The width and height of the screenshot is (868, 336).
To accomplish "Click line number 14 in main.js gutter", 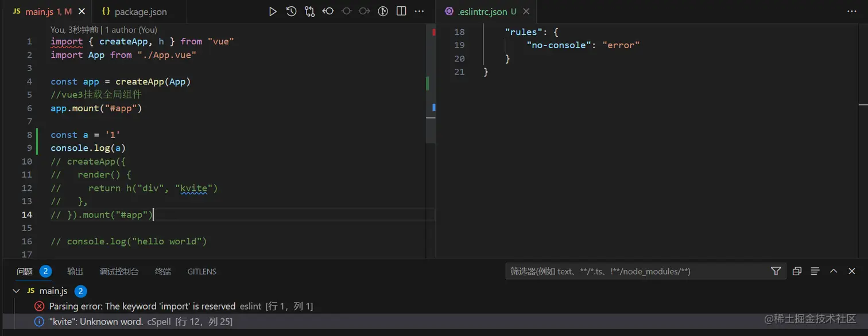I will coord(27,214).
